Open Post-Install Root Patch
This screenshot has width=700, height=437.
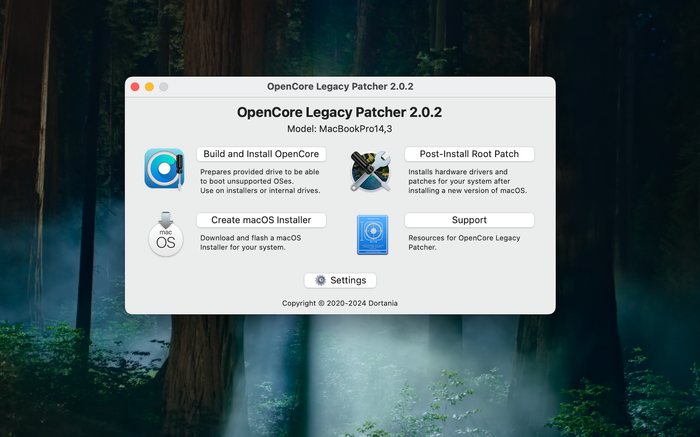[469, 154]
